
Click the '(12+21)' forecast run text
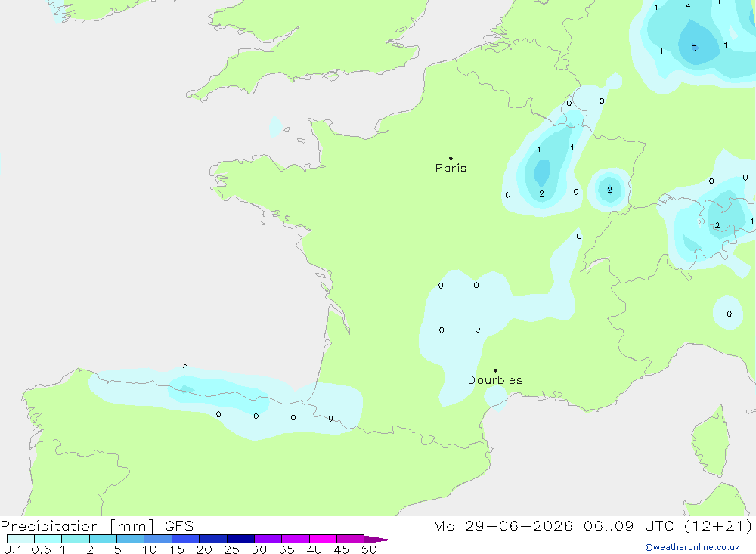tap(718, 525)
